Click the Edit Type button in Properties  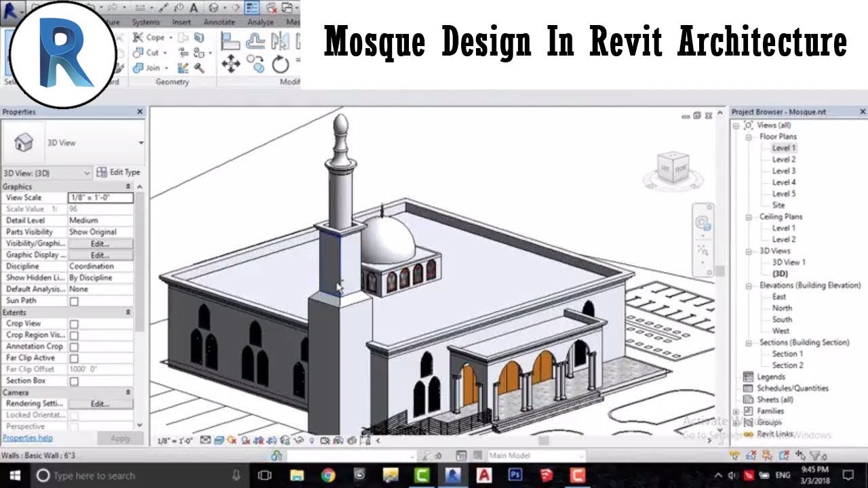(x=120, y=172)
